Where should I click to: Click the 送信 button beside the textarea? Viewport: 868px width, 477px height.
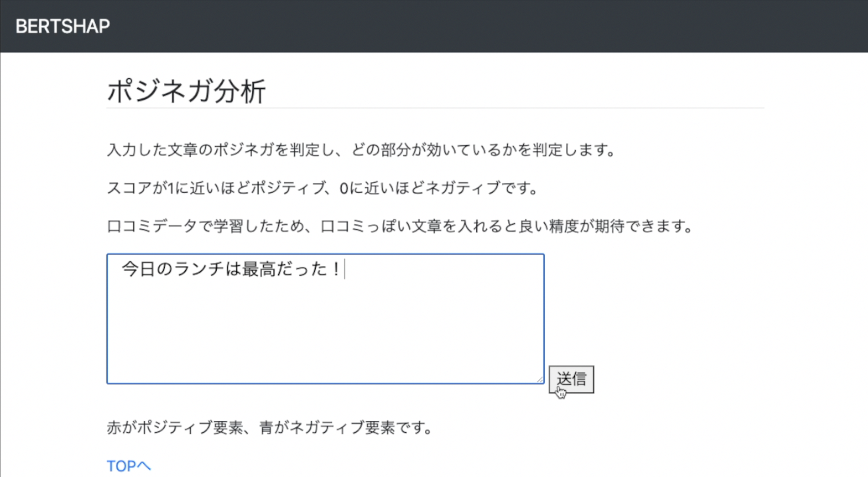pyautogui.click(x=572, y=378)
